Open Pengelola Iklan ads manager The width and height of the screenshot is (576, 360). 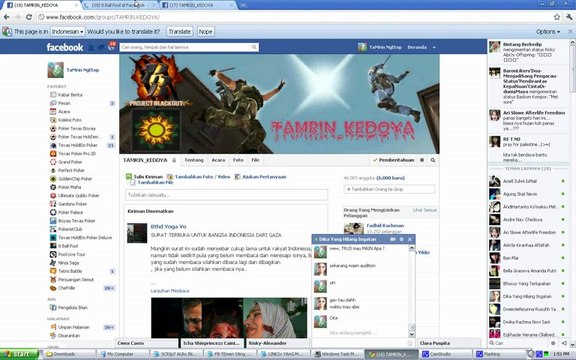coord(72,308)
